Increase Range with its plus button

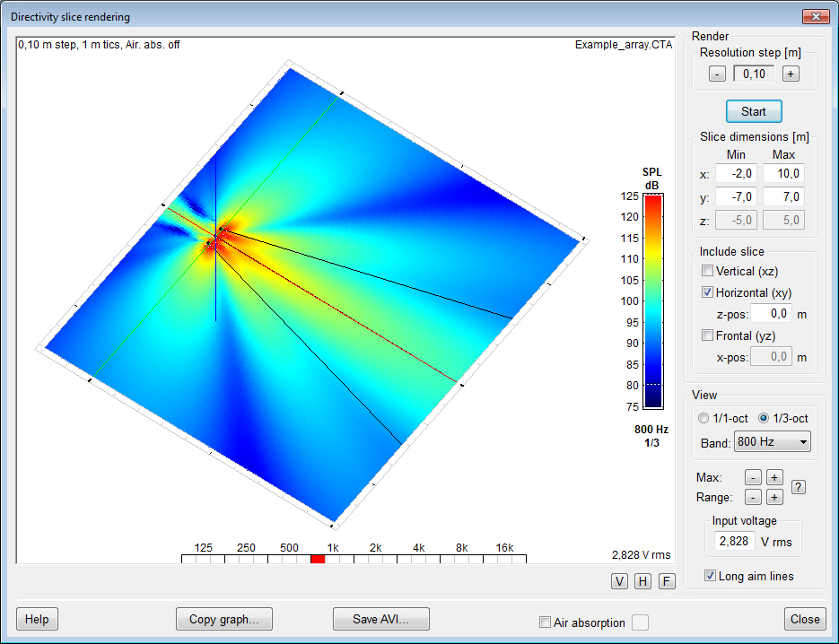pyautogui.click(x=774, y=497)
